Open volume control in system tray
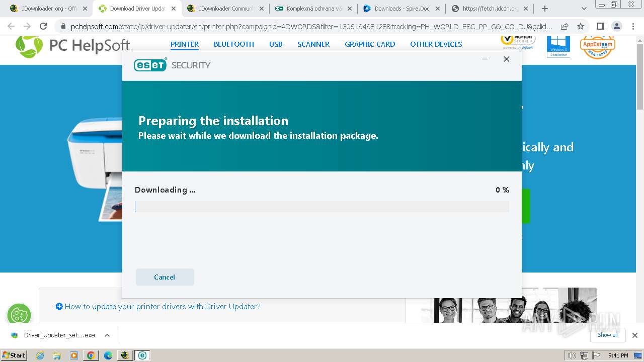The width and height of the screenshot is (644, 362). (x=571, y=355)
